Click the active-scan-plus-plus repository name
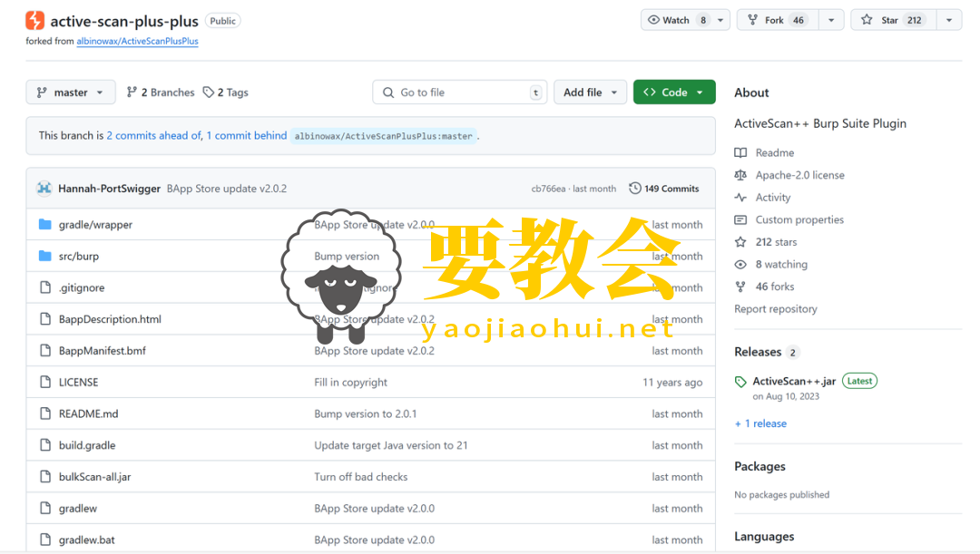Viewport: 980px width, 554px height. pos(124,21)
